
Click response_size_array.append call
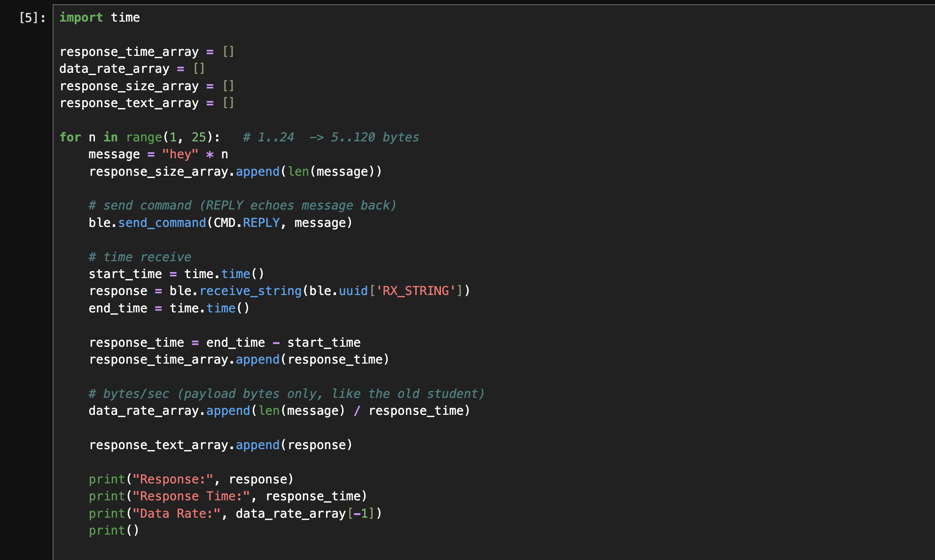[235, 171]
